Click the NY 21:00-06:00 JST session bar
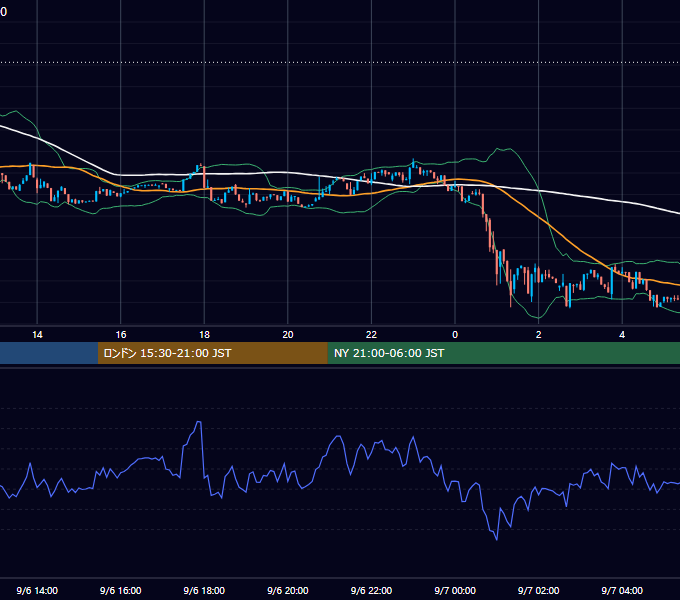 coord(503,353)
